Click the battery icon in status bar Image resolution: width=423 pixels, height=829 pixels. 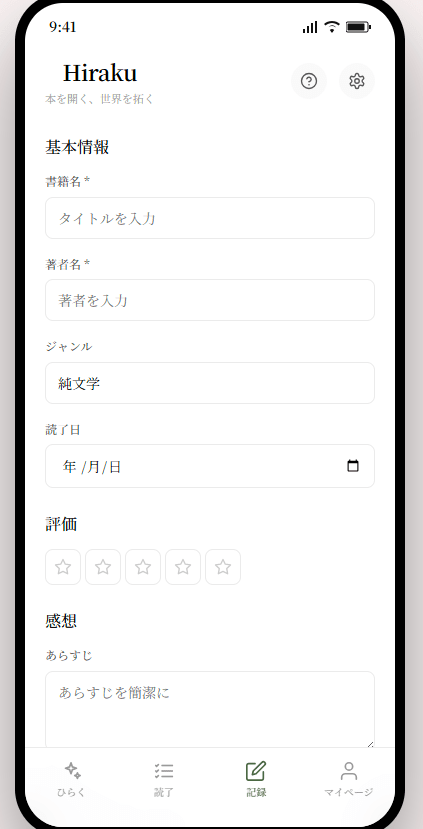[358, 27]
